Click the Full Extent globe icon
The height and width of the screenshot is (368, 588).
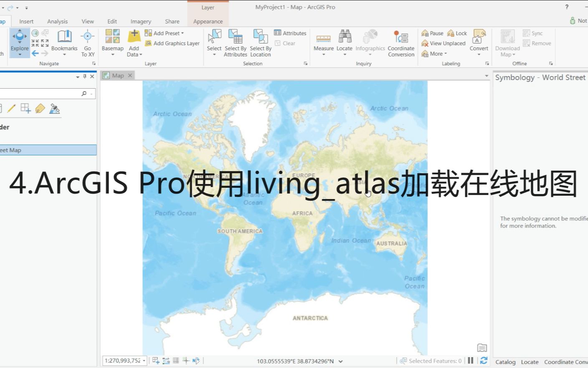click(x=35, y=33)
